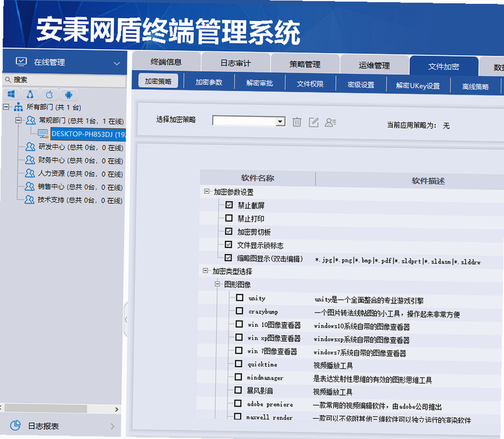Click the edit policy pencil icon
The height and width of the screenshot is (439, 504).
click(313, 122)
